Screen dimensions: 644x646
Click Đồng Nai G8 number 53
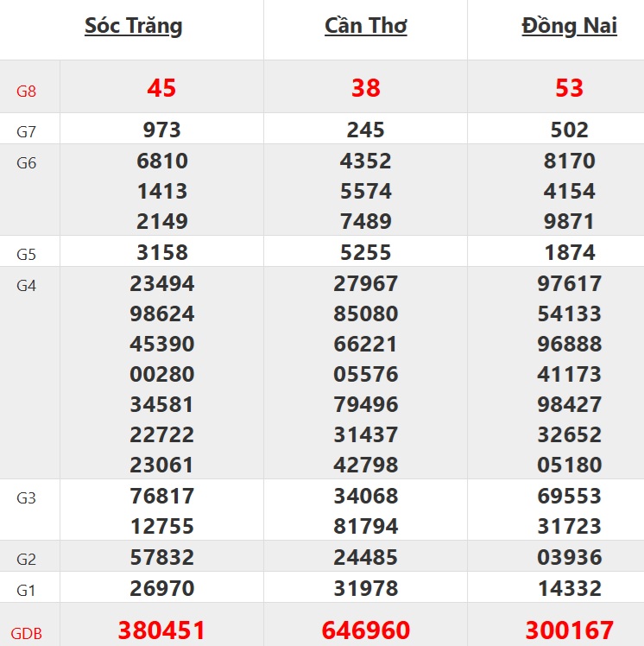(570, 87)
